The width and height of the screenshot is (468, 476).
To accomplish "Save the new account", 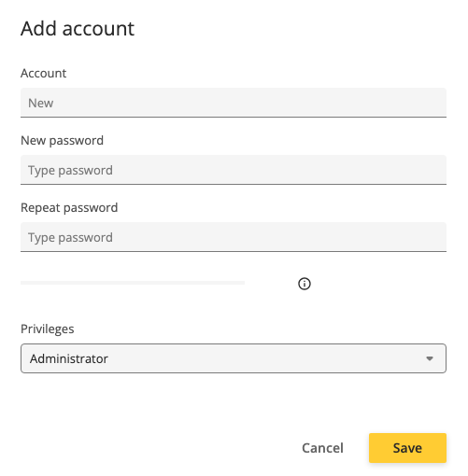I will coord(407,448).
